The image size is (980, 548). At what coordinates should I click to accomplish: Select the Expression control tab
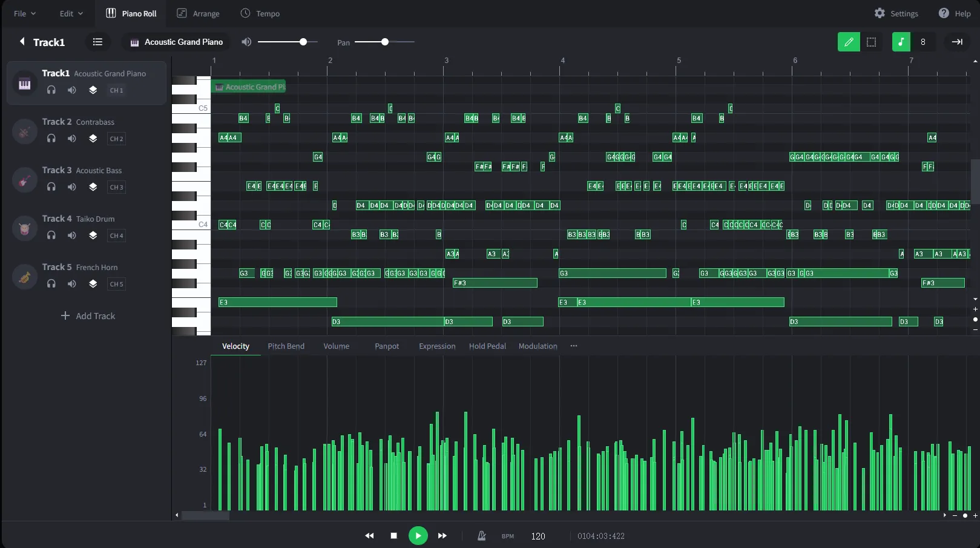pyautogui.click(x=437, y=346)
